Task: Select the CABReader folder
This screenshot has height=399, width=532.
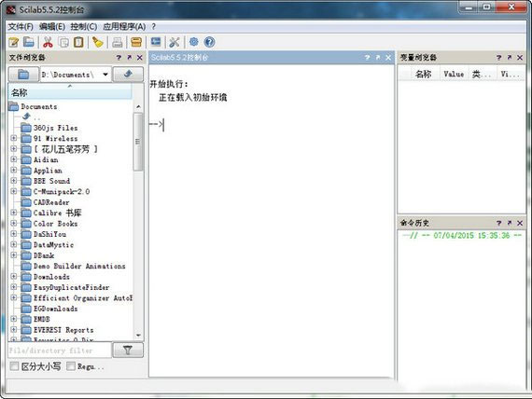Action: coord(45,202)
